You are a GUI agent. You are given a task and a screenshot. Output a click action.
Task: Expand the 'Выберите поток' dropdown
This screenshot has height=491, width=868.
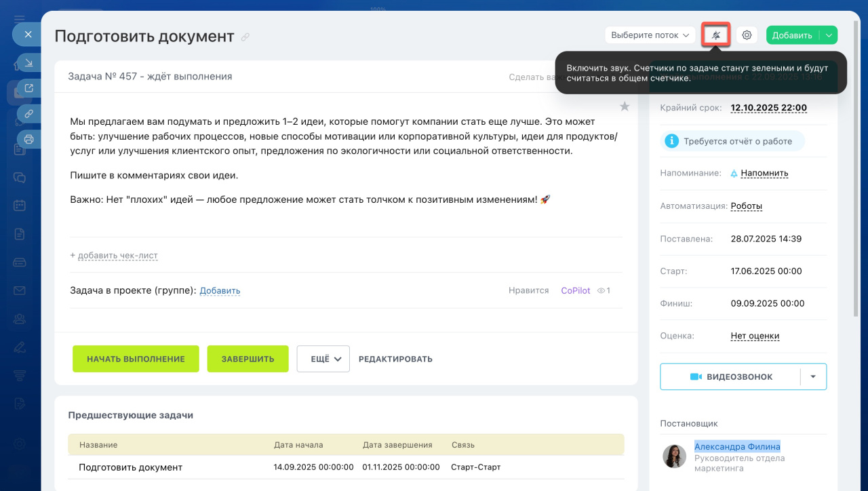coord(650,35)
